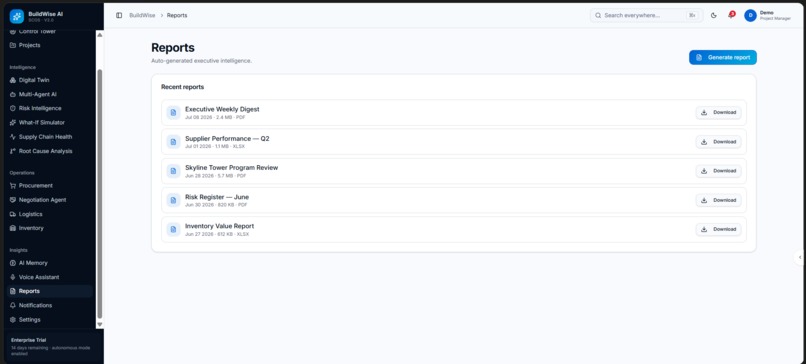This screenshot has width=806, height=364.
Task: Click the Logistics truck icon
Action: 13,214
